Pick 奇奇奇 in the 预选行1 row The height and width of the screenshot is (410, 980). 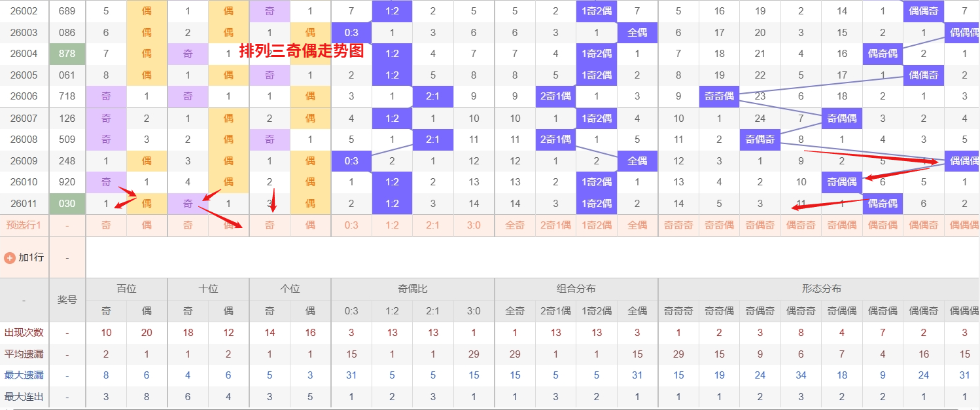678,225
